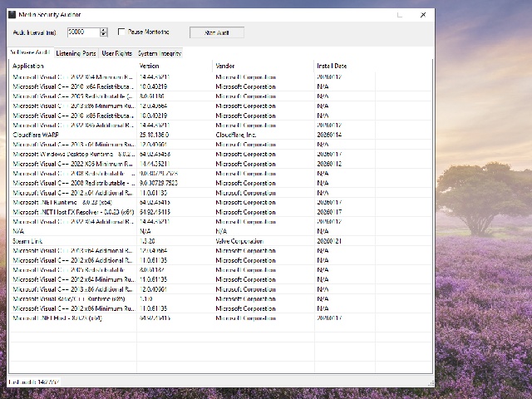The width and height of the screenshot is (532, 399).
Task: Select Visual C++ 2013 x86 Minimum Runtime row
Action: pyautogui.click(x=220, y=106)
